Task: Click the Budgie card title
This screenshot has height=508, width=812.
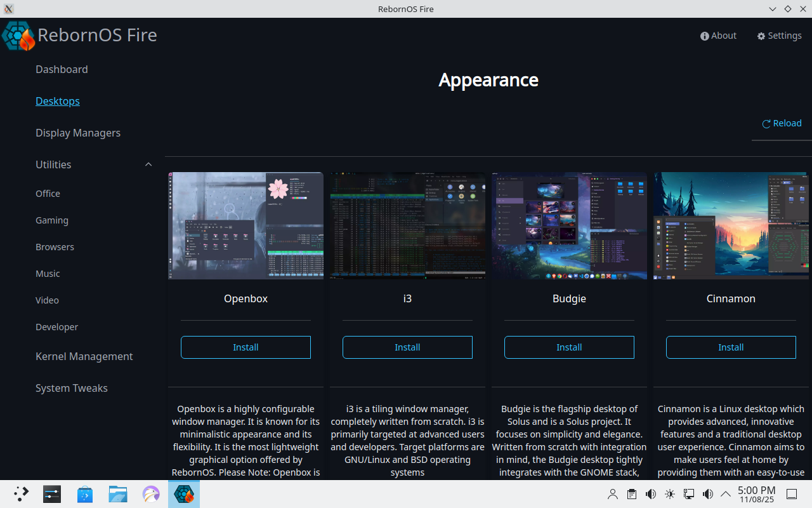Action: coord(569,298)
